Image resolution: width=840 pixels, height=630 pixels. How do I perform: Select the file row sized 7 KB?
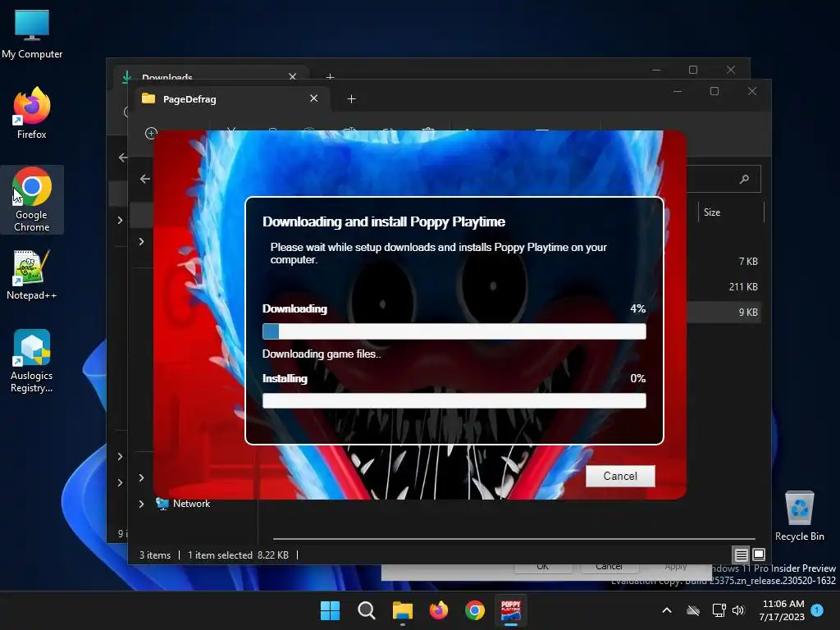click(724, 262)
